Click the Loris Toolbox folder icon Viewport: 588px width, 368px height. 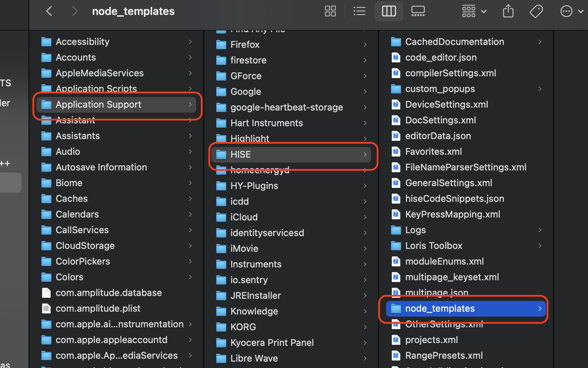click(x=396, y=246)
